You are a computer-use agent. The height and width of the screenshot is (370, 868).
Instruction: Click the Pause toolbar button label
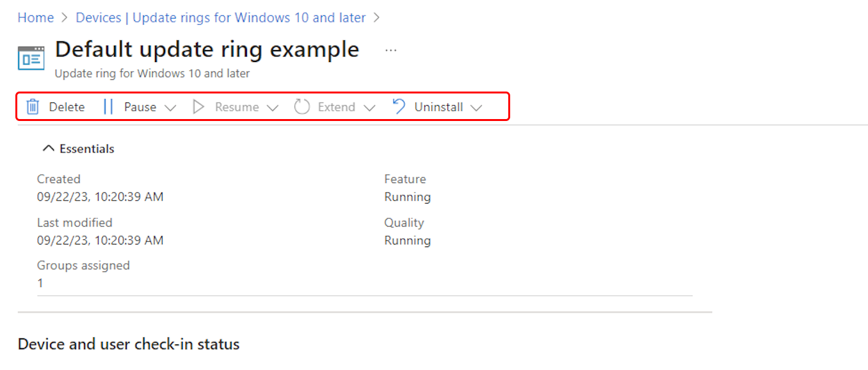pos(140,107)
